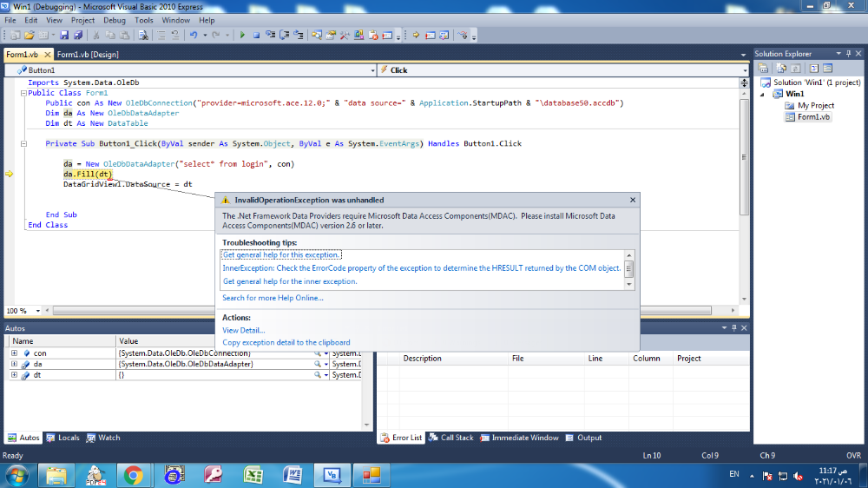Open the Properties Window toolbar icon
Image resolution: width=868 pixels, height=488 pixels.
click(x=331, y=36)
